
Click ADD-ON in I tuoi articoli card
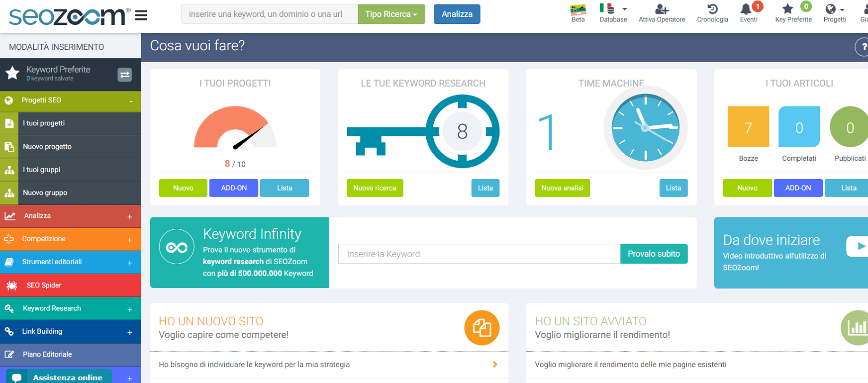click(798, 188)
